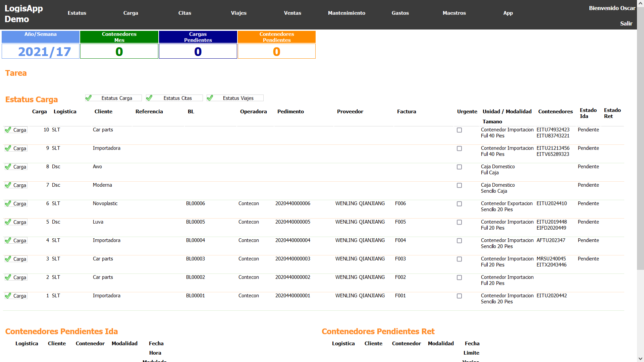Toggle Urgente checkbox for Luva carga 5
Image resolution: width=644 pixels, height=362 pixels.
click(459, 222)
